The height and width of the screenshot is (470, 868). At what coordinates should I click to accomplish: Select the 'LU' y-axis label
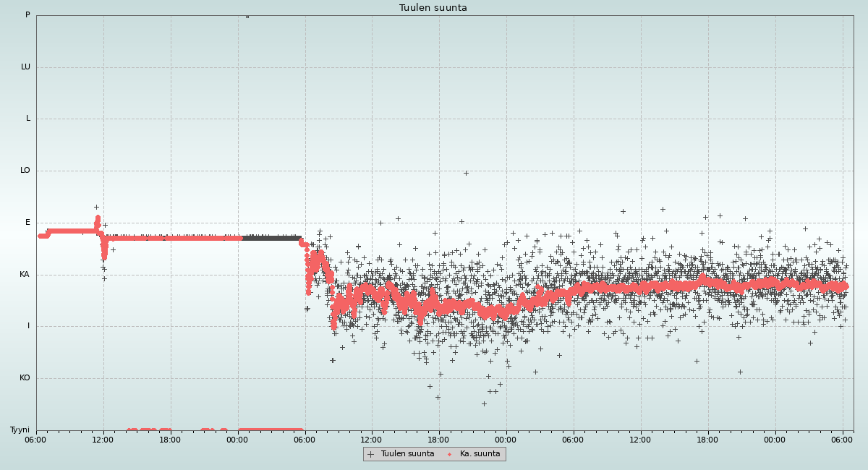click(25, 67)
